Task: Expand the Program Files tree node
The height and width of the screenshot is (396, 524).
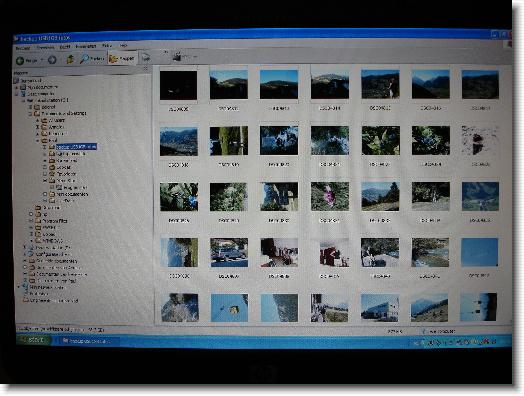Action: click(31, 221)
